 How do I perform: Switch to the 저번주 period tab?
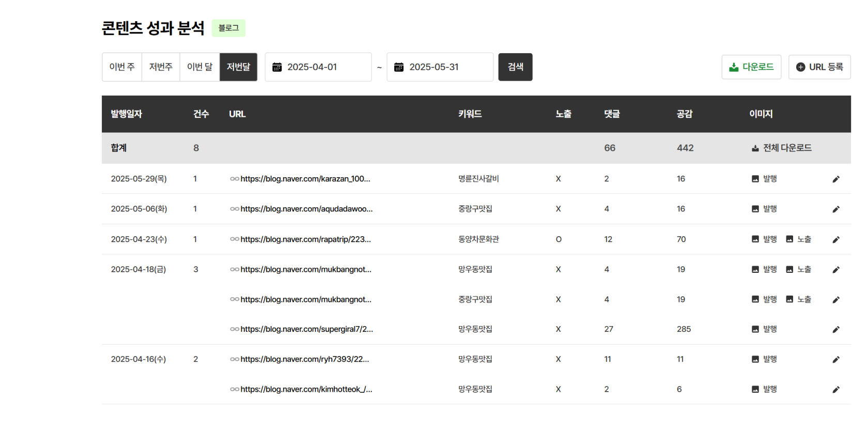(161, 67)
